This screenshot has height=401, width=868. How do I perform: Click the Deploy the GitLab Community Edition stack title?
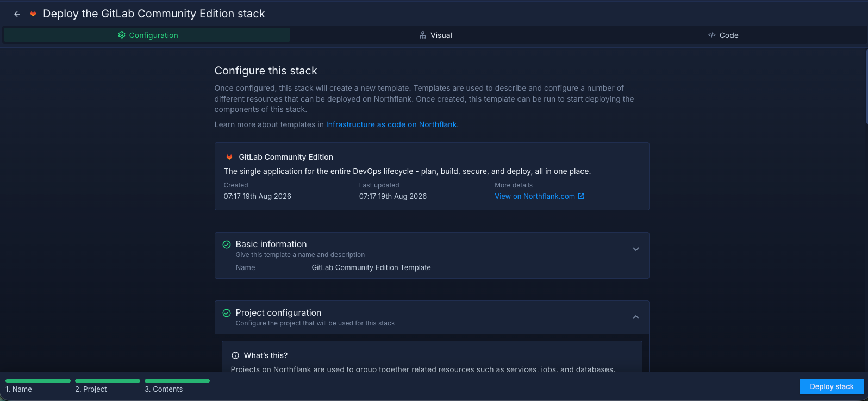click(154, 14)
